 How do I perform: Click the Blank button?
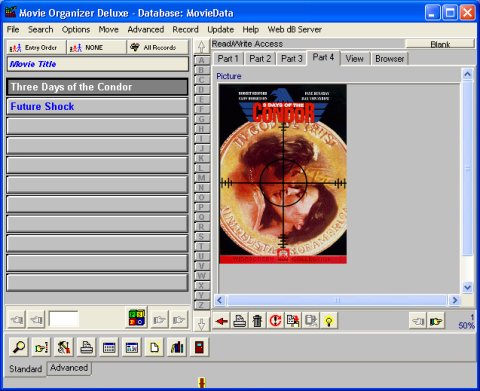tap(440, 44)
